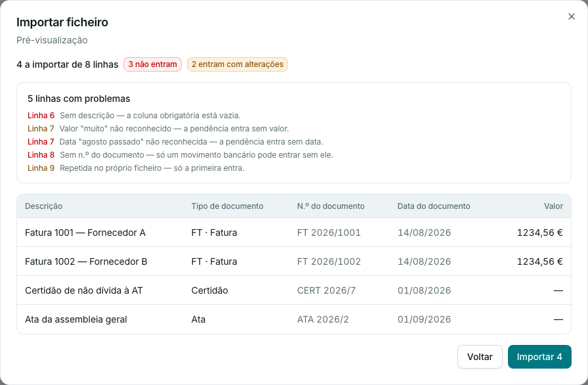Click the 'Linha 6' problem label
This screenshot has width=588, height=385.
(41, 116)
